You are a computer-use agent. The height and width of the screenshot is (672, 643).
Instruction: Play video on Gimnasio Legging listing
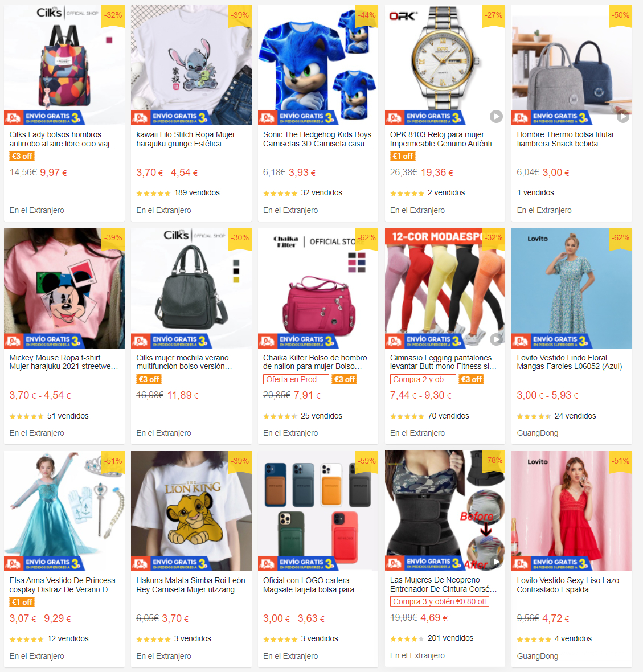(496, 339)
